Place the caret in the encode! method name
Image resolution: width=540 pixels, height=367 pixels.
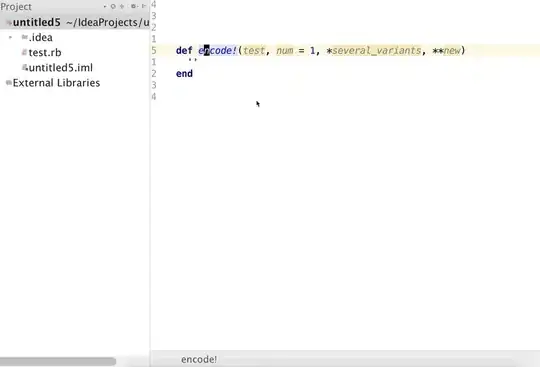point(217,51)
